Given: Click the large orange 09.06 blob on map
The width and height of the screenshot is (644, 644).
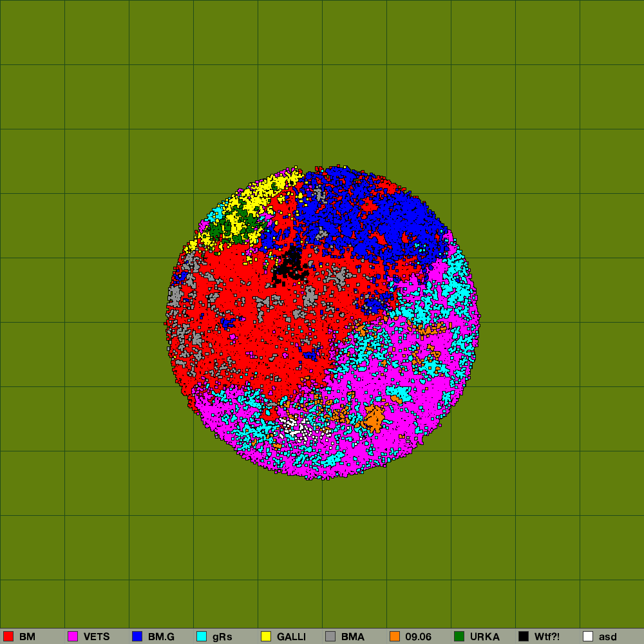Looking at the screenshot, I should pos(374,417).
